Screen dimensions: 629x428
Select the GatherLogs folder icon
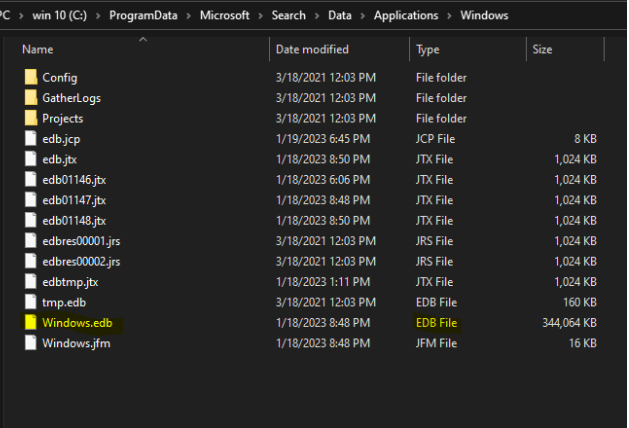[31, 97]
